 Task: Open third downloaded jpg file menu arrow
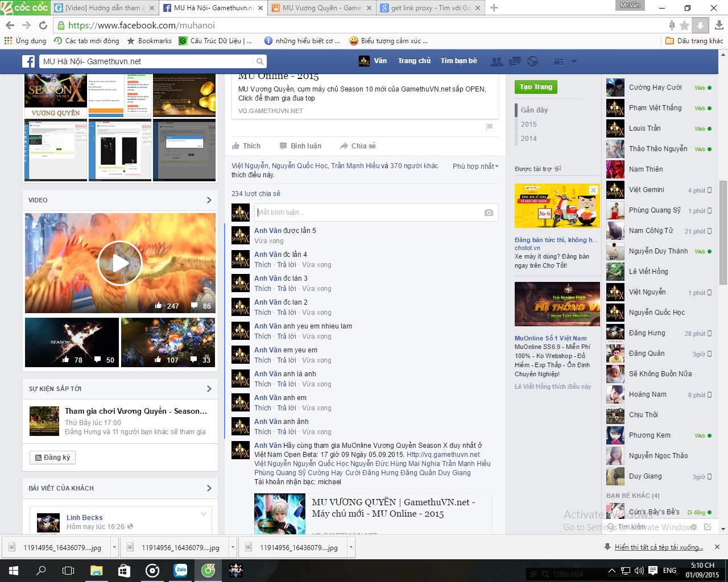[351, 547]
